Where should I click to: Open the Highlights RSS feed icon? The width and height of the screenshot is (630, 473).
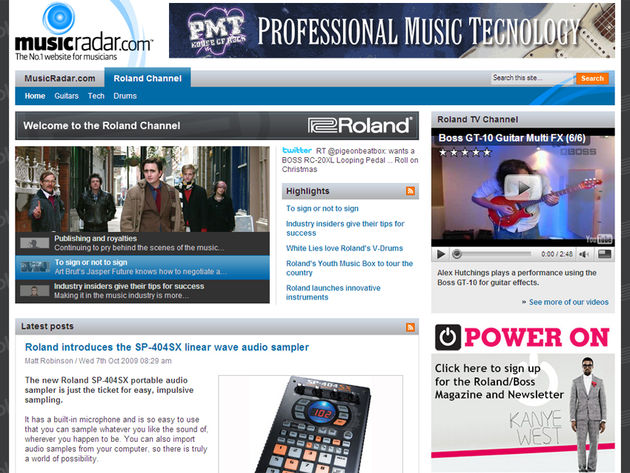[410, 191]
